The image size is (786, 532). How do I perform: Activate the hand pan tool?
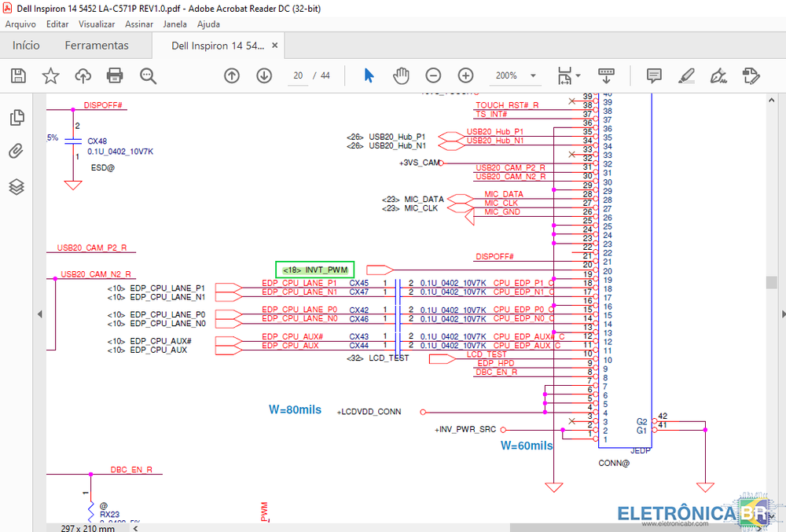[401, 75]
